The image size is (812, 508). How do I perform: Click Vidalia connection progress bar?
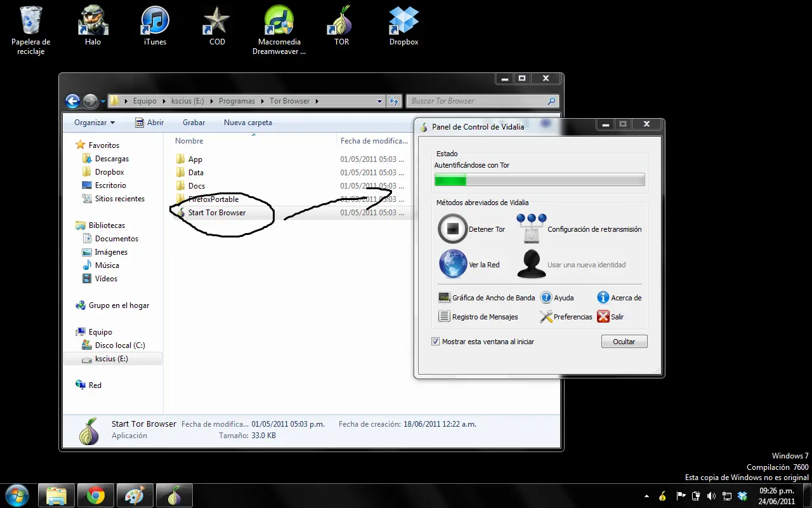click(539, 180)
